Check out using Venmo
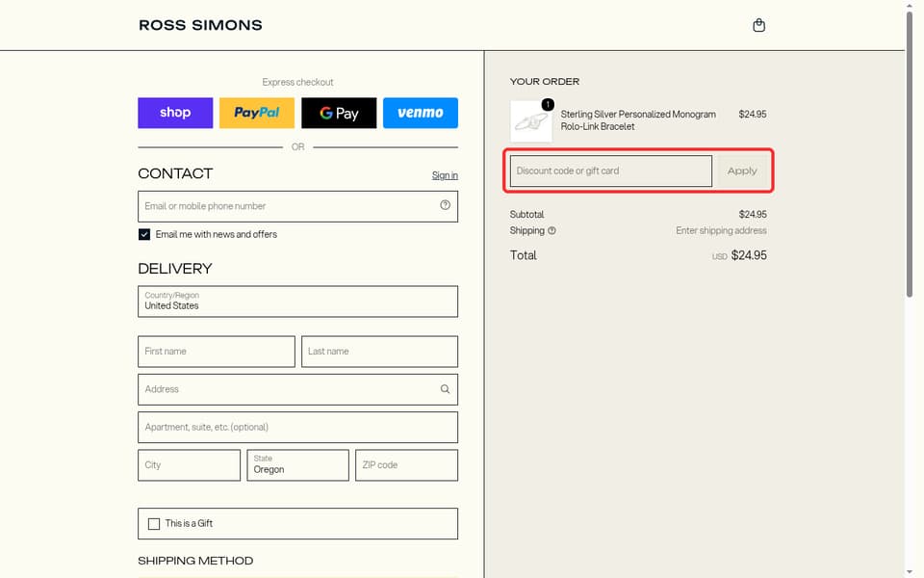Viewport: 924px width, 578px height. pyautogui.click(x=421, y=113)
